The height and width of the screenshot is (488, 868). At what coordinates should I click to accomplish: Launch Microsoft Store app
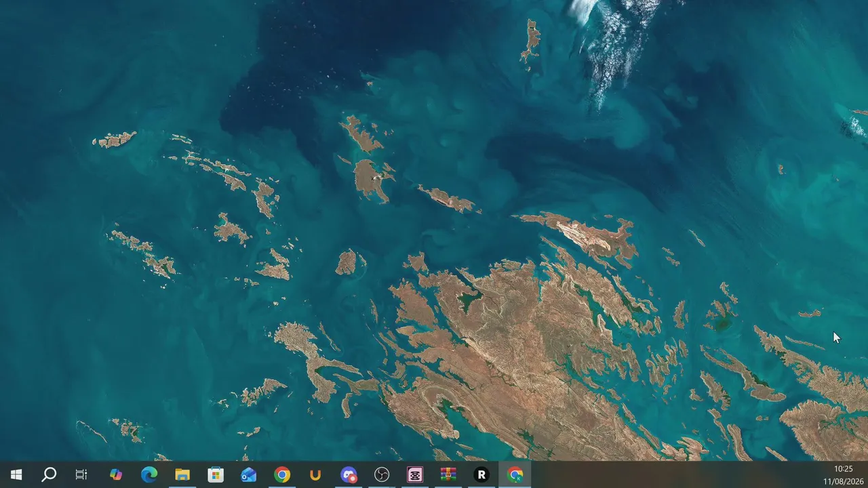[216, 475]
